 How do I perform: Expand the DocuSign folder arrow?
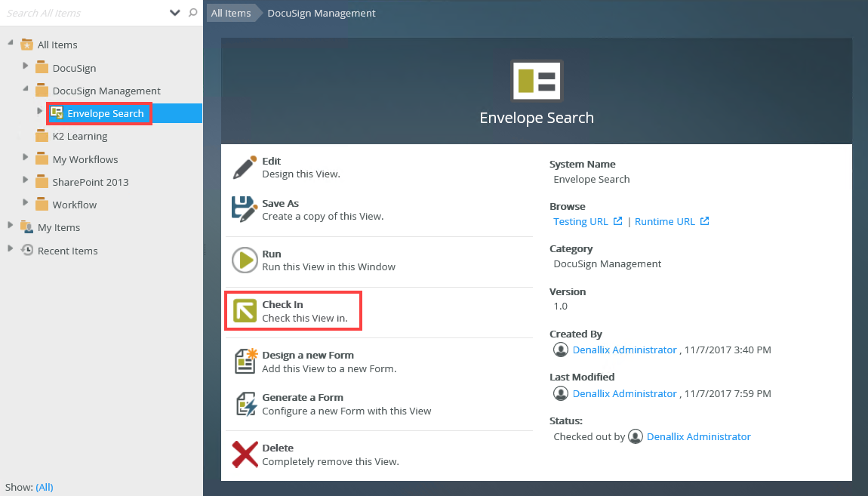(25, 66)
